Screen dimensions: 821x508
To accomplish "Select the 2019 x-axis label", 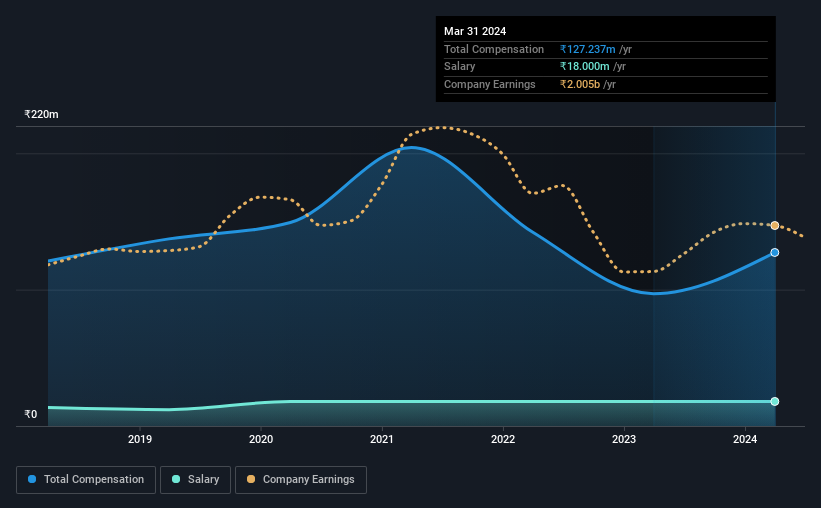I will tap(140, 439).
